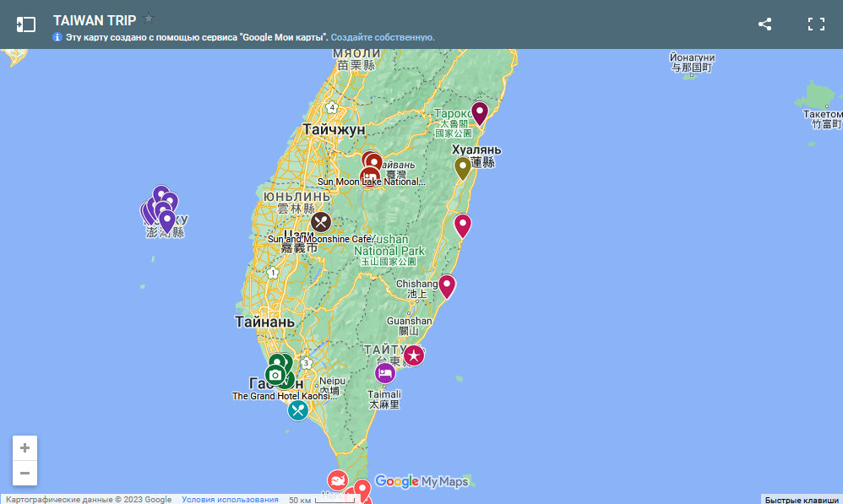Image resolution: width=843 pixels, height=504 pixels.
Task: Follow the 'Создайте собственную' link
Action: tap(383, 37)
